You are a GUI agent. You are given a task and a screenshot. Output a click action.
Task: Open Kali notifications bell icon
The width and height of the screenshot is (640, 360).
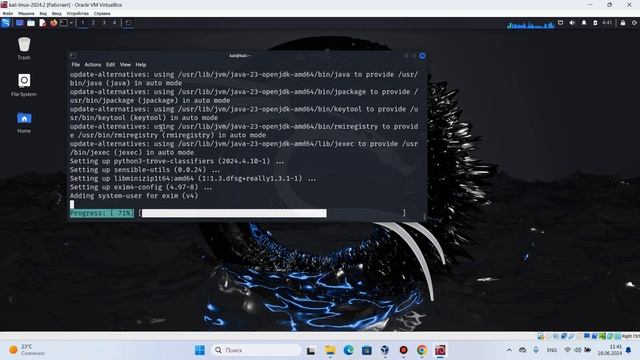[x=584, y=23]
